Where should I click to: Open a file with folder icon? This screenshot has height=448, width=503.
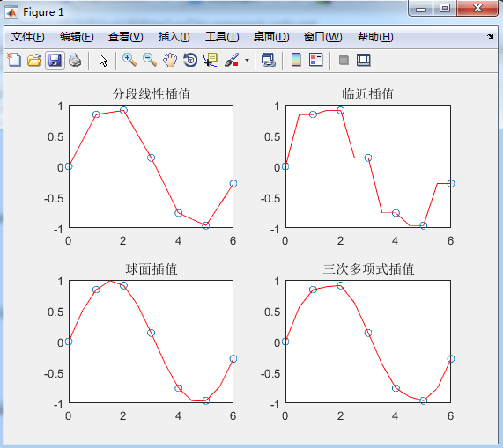click(34, 60)
